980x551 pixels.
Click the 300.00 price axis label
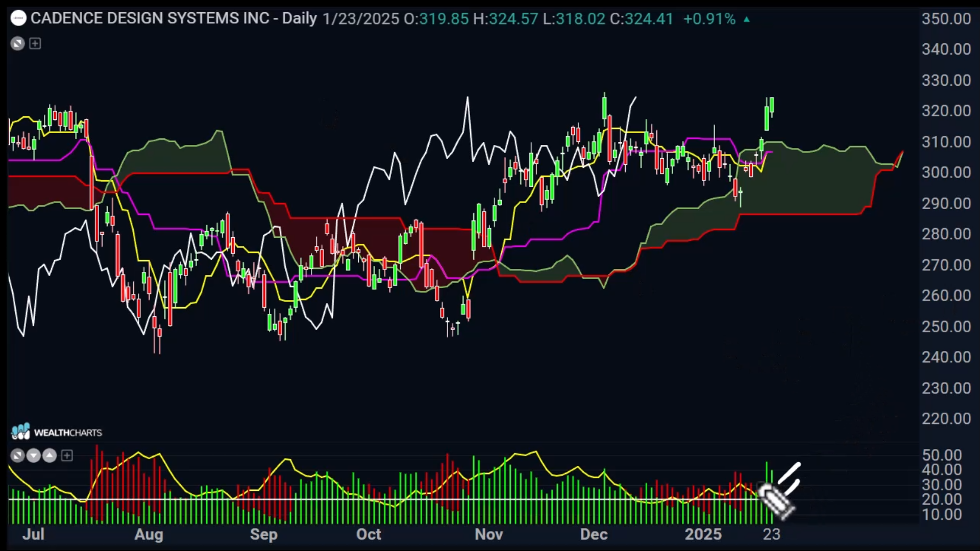(x=946, y=172)
